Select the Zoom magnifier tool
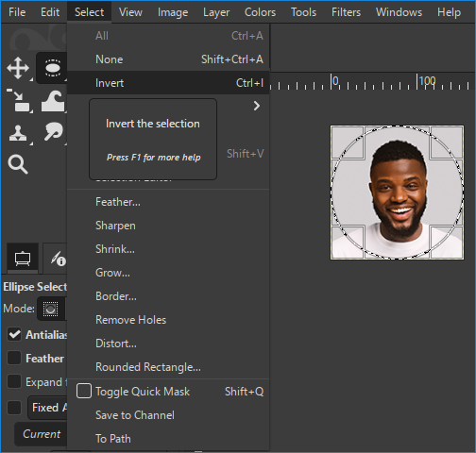 pyautogui.click(x=18, y=164)
